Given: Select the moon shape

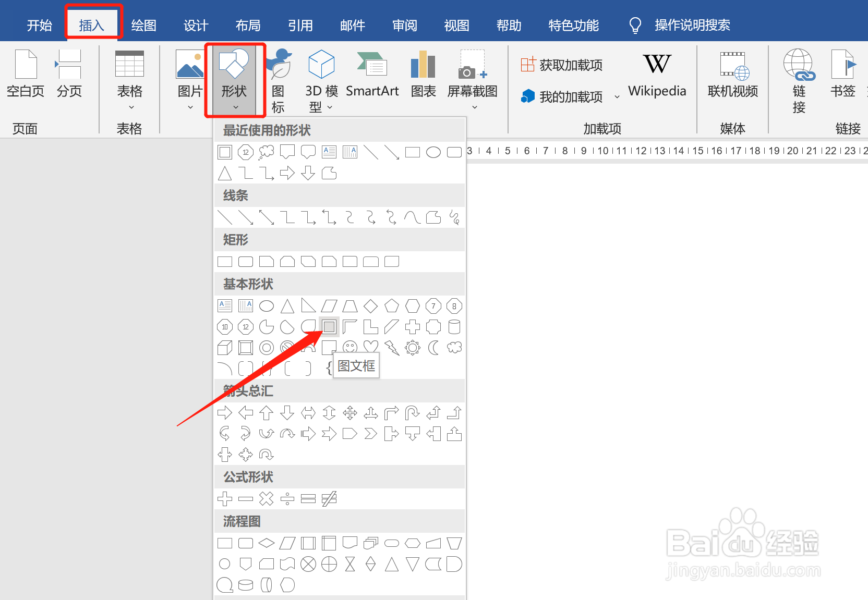Looking at the screenshot, I should [x=433, y=348].
